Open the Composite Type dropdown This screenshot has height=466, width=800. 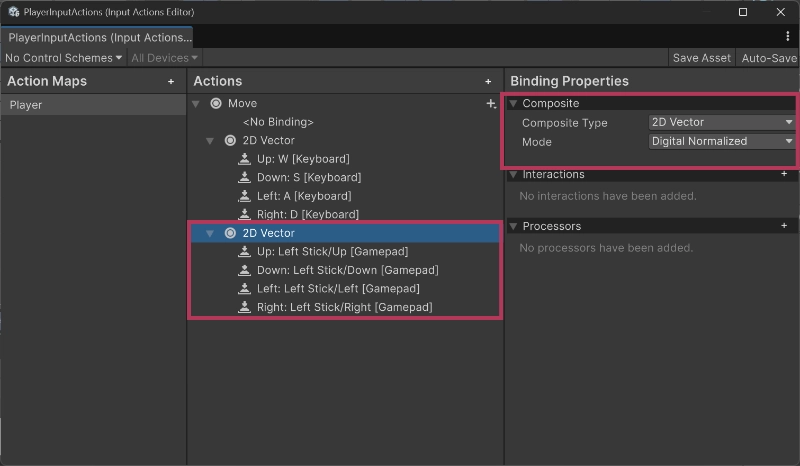coord(720,123)
